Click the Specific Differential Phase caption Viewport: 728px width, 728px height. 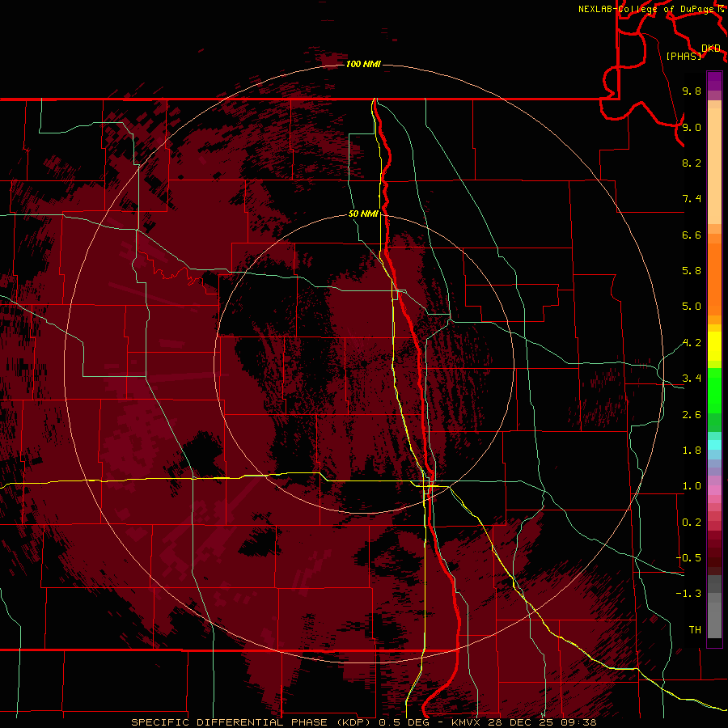pos(364,722)
